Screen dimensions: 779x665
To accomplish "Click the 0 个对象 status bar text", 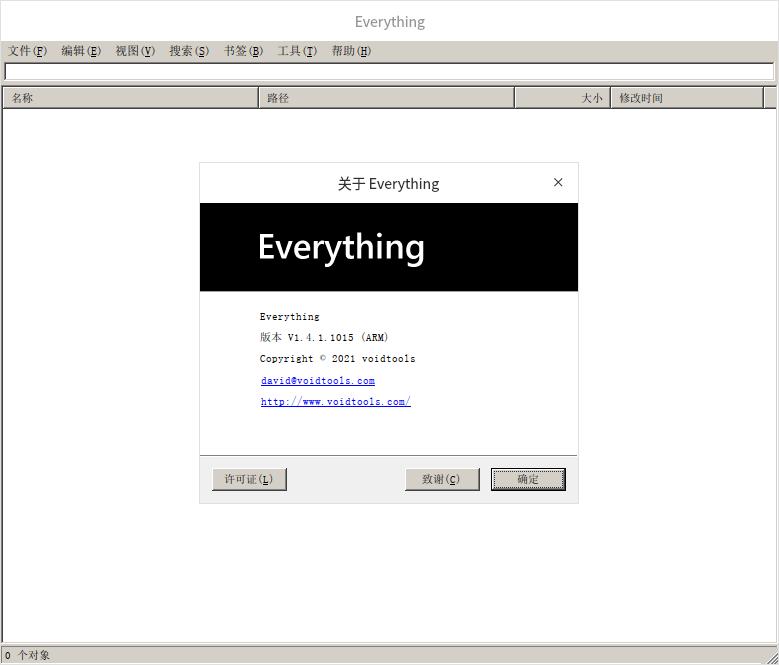I will pos(27,656).
